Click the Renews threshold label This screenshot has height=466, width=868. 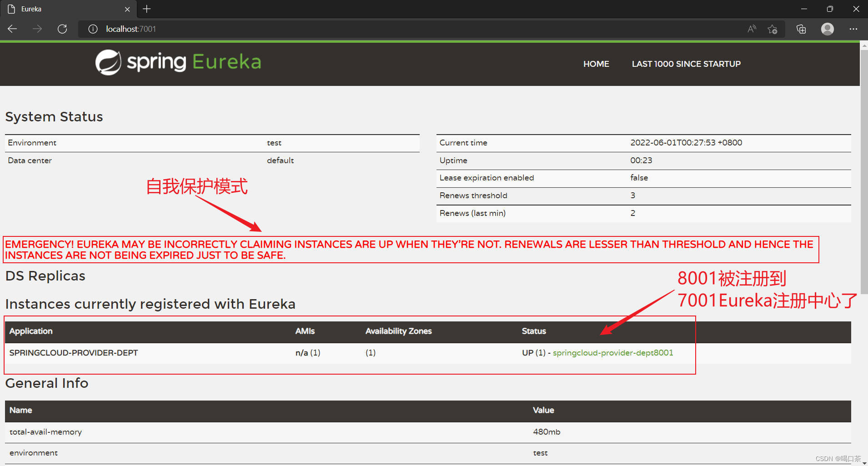[473, 195]
